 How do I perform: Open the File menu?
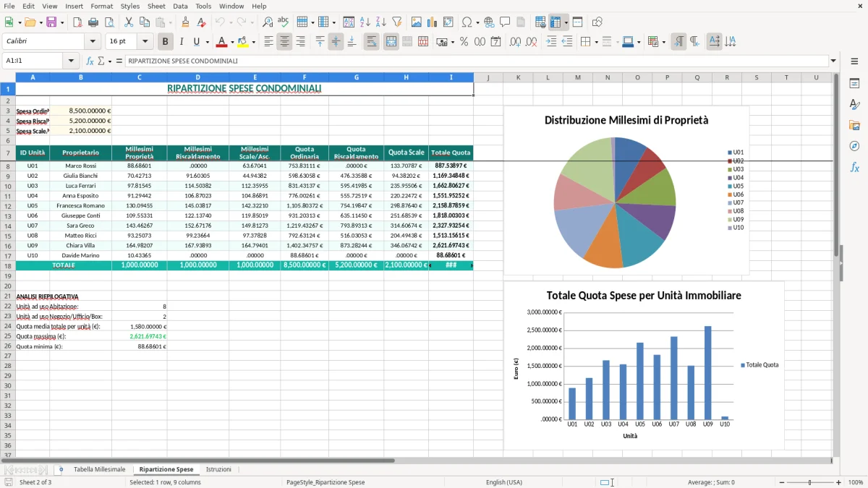[x=9, y=6]
